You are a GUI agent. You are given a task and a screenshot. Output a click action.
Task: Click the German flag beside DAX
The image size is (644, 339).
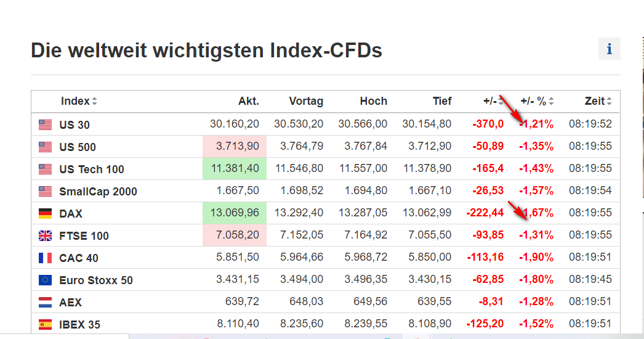tap(45, 213)
